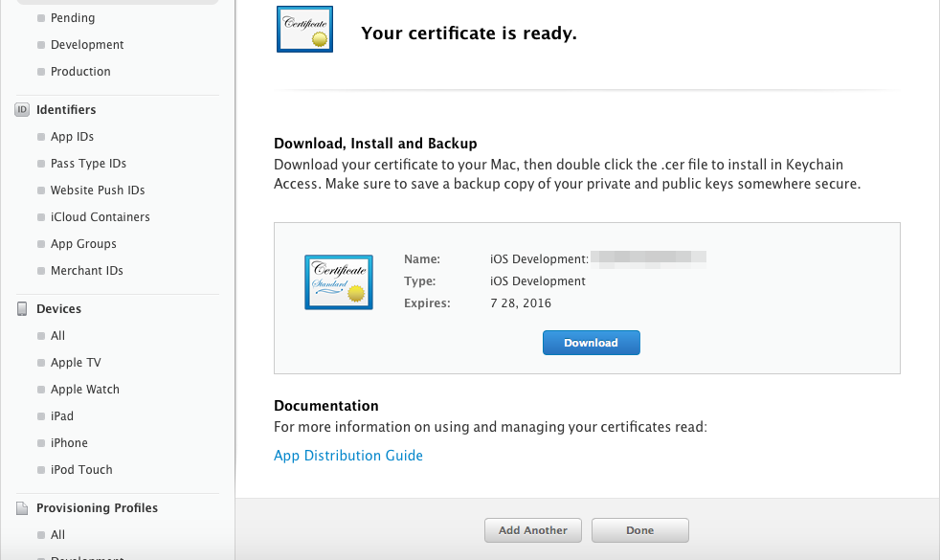Click the Done button
Image resolution: width=940 pixels, height=560 pixels.
coord(640,530)
